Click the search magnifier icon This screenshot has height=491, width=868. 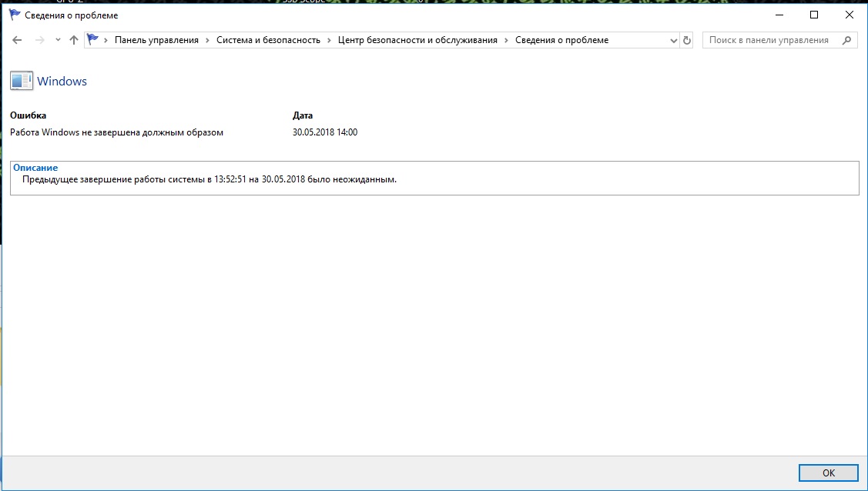(846, 40)
